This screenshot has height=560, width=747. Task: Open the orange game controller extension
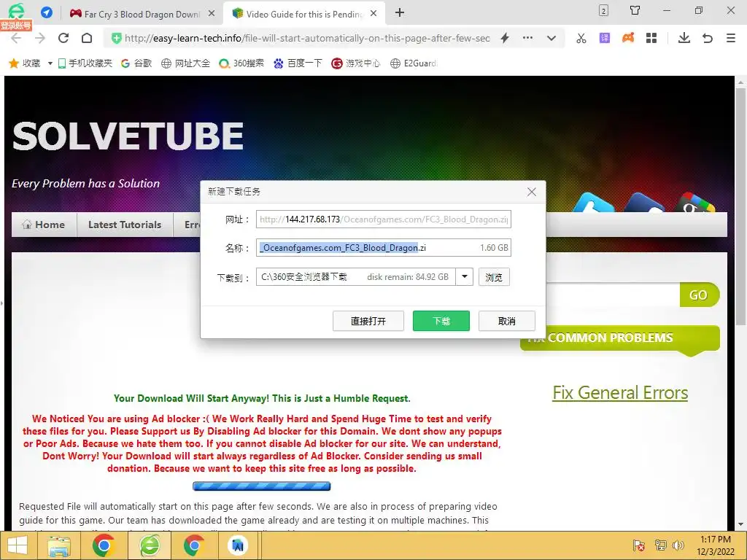(x=628, y=38)
